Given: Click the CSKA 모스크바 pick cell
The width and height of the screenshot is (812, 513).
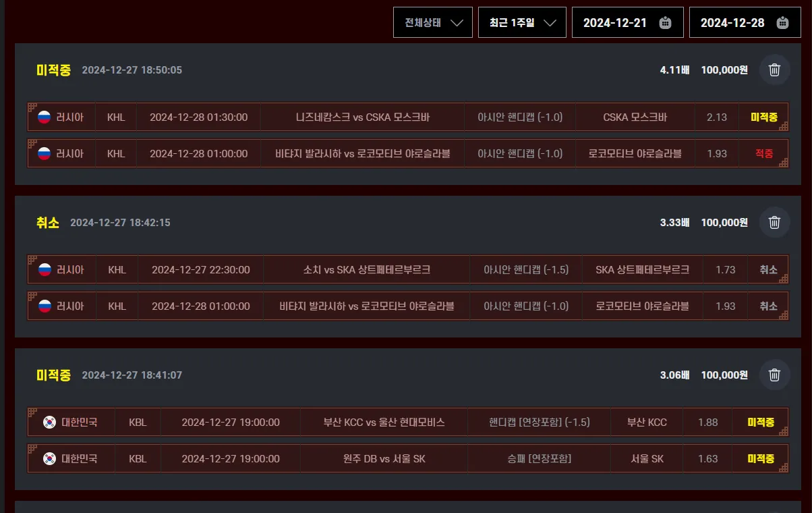Looking at the screenshot, I should coord(635,117).
